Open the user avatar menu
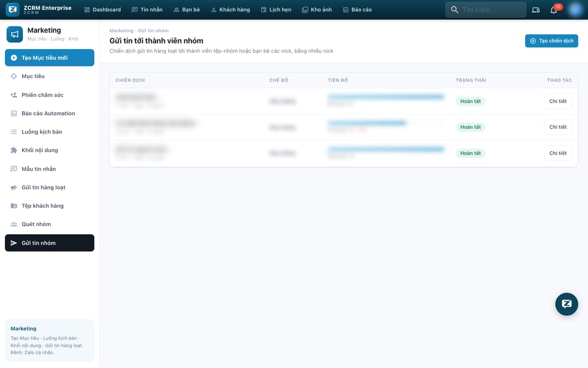The height and width of the screenshot is (368, 588). [574, 10]
